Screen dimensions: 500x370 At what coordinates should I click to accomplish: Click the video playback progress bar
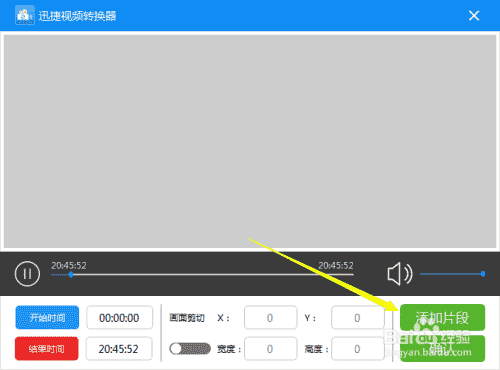[x=202, y=275]
